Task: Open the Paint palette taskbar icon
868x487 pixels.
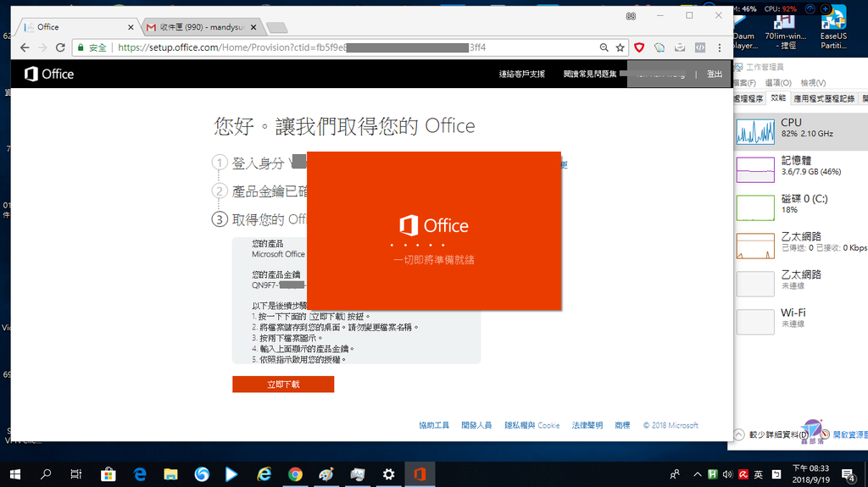Action: pyautogui.click(x=326, y=474)
